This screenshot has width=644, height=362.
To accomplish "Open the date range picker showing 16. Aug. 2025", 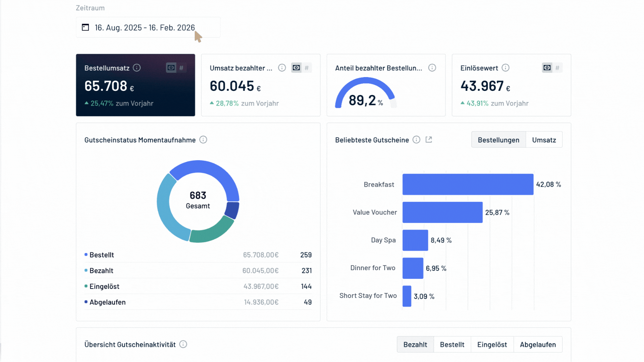I will [x=144, y=27].
